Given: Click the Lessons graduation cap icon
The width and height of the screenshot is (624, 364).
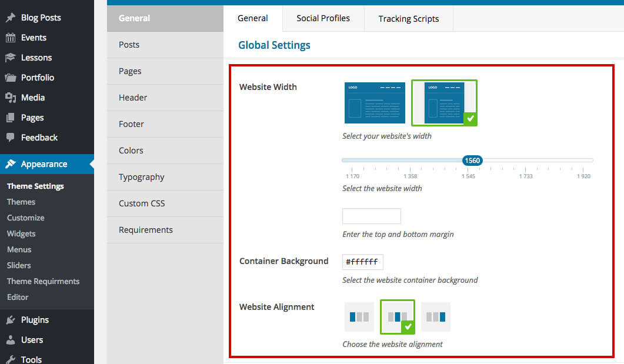Looking at the screenshot, I should tap(11, 57).
